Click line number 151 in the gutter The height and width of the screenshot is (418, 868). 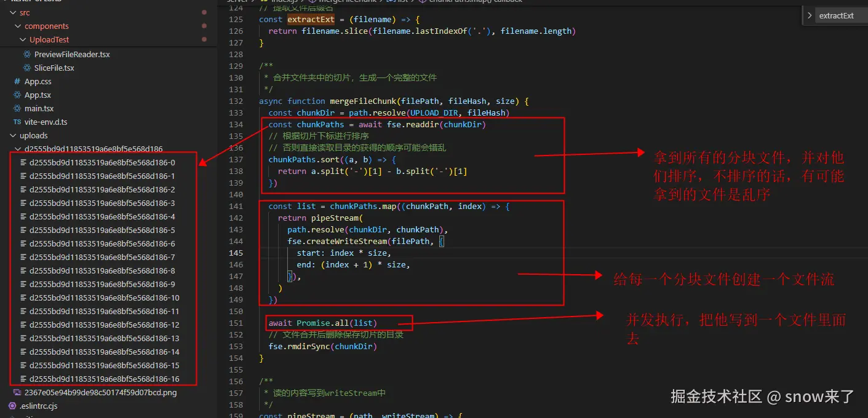[x=236, y=323]
